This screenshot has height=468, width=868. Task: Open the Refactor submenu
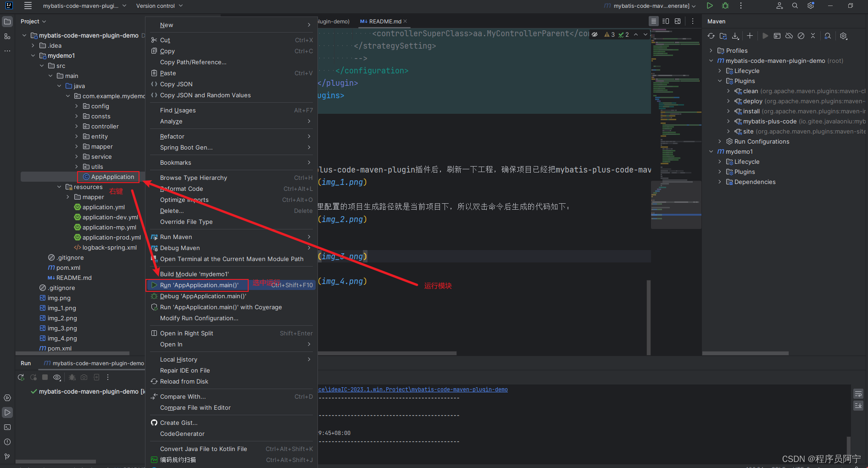tap(232, 136)
